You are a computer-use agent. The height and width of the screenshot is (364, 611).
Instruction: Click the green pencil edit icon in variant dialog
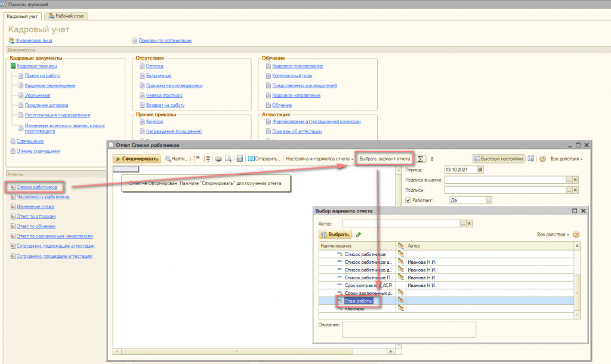point(359,235)
